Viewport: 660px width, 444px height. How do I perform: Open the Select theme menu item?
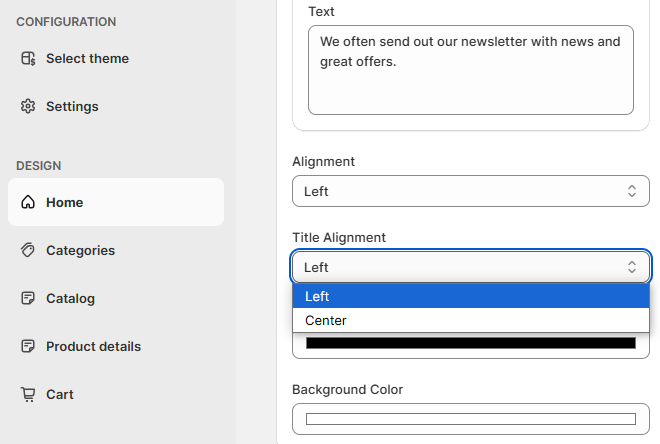click(x=116, y=58)
